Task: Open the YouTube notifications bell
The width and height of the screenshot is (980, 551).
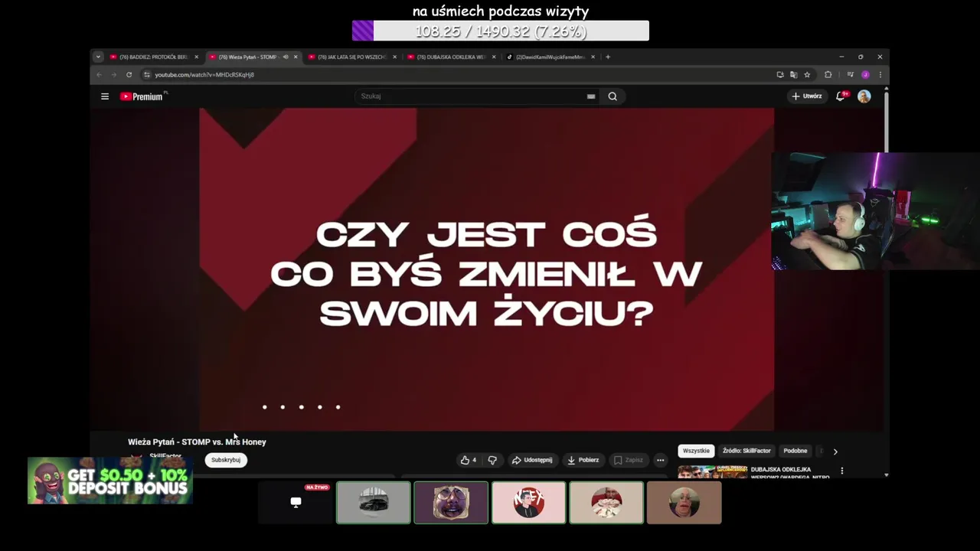Action: click(x=841, y=96)
